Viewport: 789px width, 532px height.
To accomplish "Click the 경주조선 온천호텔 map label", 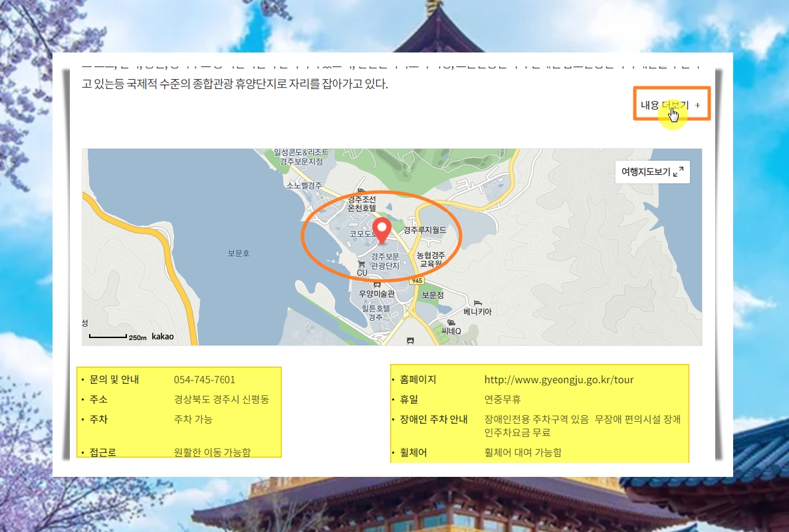I will (x=362, y=204).
